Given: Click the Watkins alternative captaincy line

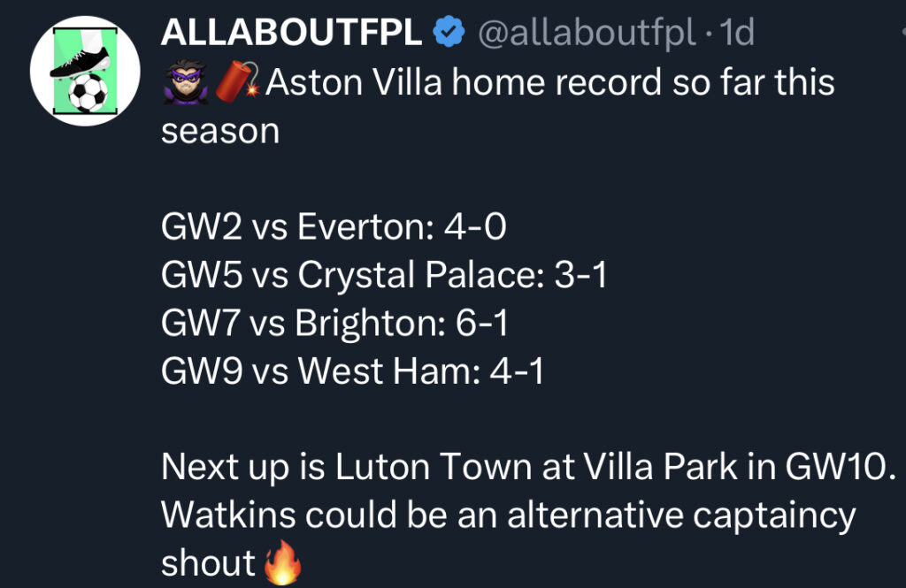Looking at the screenshot, I should (x=508, y=515).
